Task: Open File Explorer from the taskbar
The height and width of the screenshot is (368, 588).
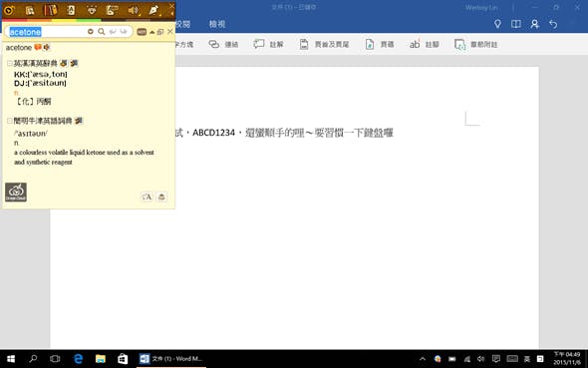Action: click(100, 359)
